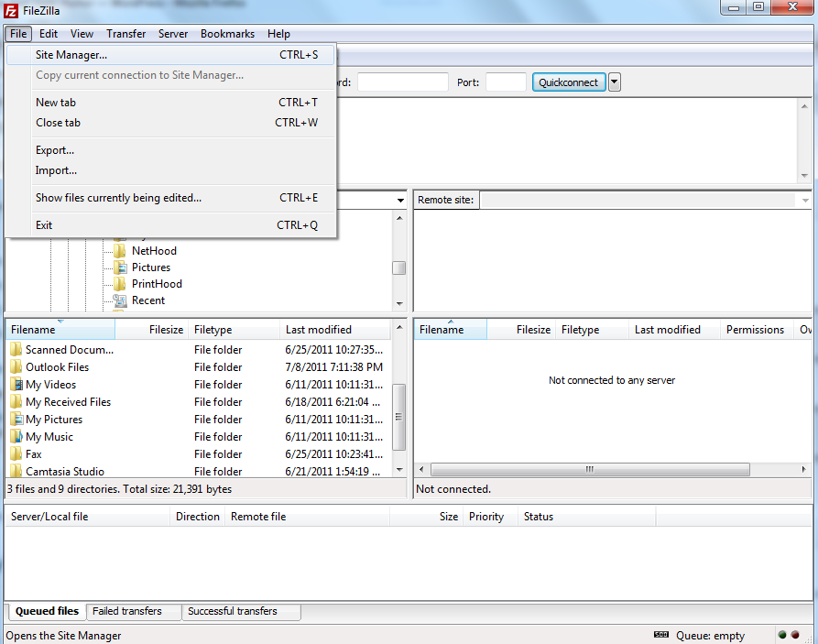Click the Camtasia Studio folder icon
The height and width of the screenshot is (644, 818).
(x=16, y=471)
